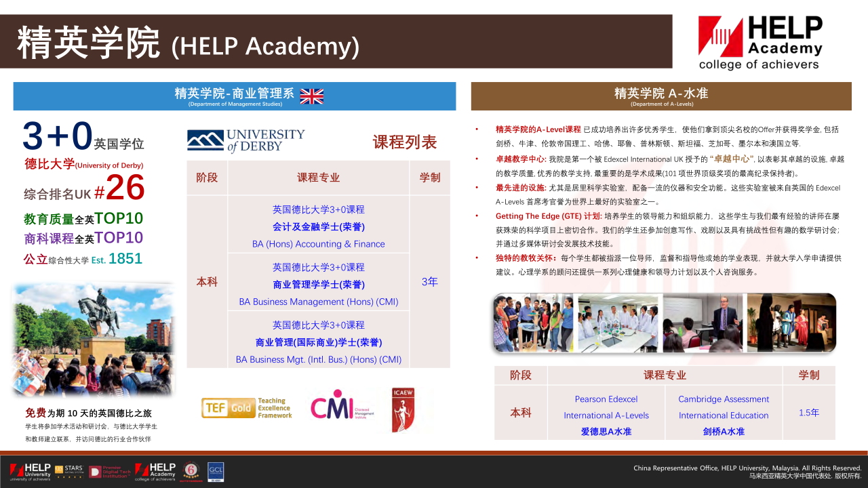The image size is (868, 488).
Task: Click the Premier Digital Tech Institution logo
Action: [x=110, y=471]
